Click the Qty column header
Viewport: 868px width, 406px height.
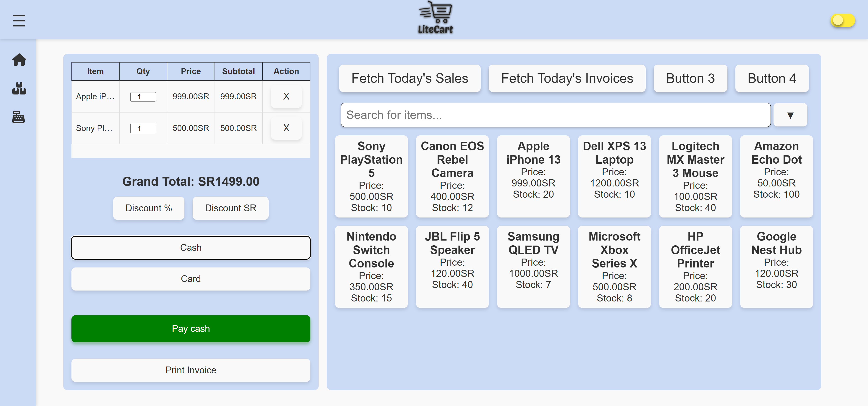[x=143, y=71]
